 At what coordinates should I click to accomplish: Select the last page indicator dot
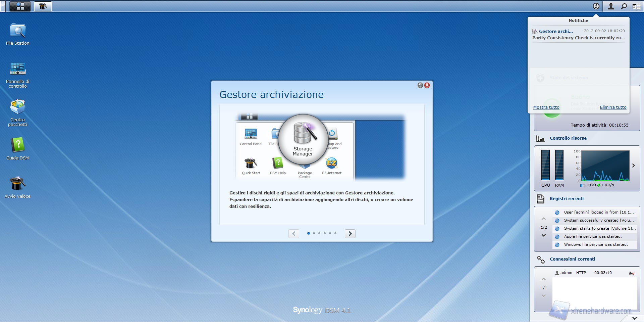tap(335, 233)
